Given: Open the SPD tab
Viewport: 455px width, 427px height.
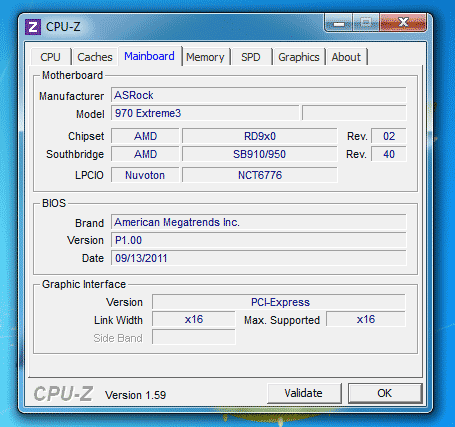Looking at the screenshot, I should [251, 57].
